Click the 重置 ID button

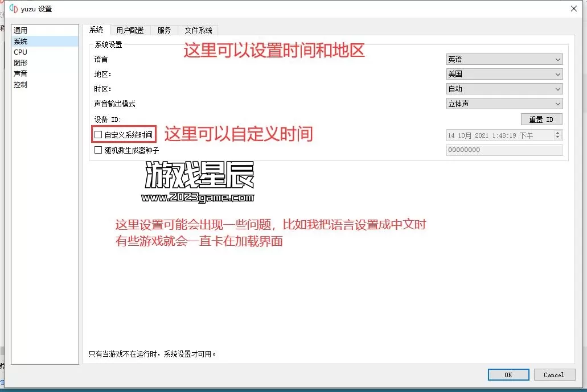[541, 119]
